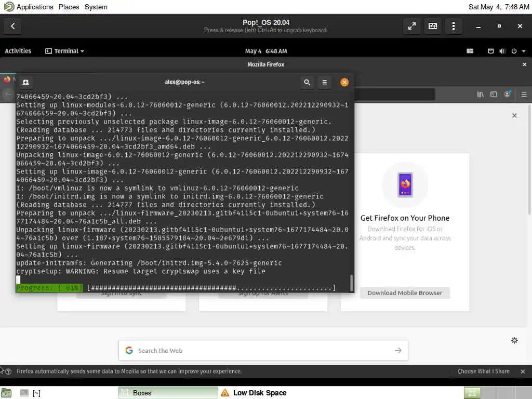Close the alex@pop-os terminal window
Image resolution: width=532 pixels, height=399 pixels.
point(344,82)
